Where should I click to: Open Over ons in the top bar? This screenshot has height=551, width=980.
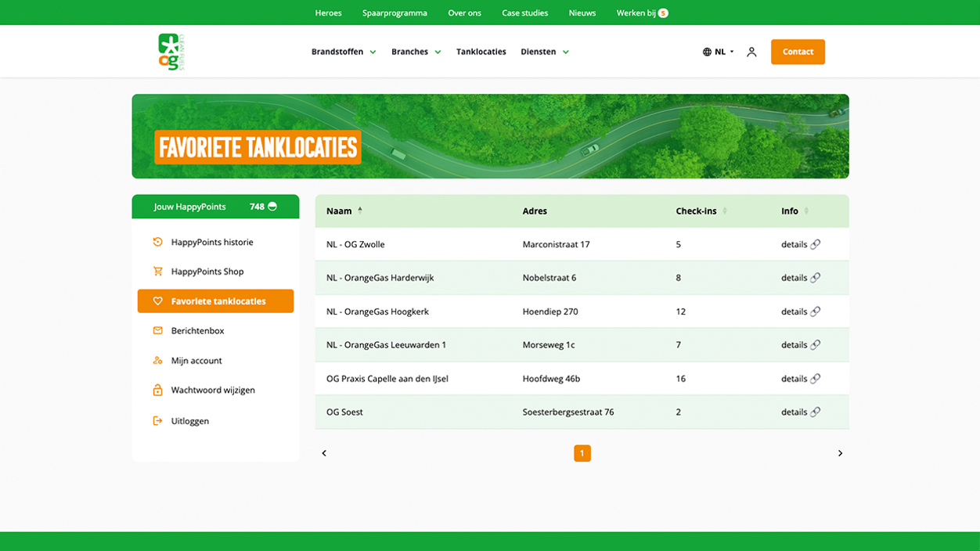pyautogui.click(x=465, y=13)
